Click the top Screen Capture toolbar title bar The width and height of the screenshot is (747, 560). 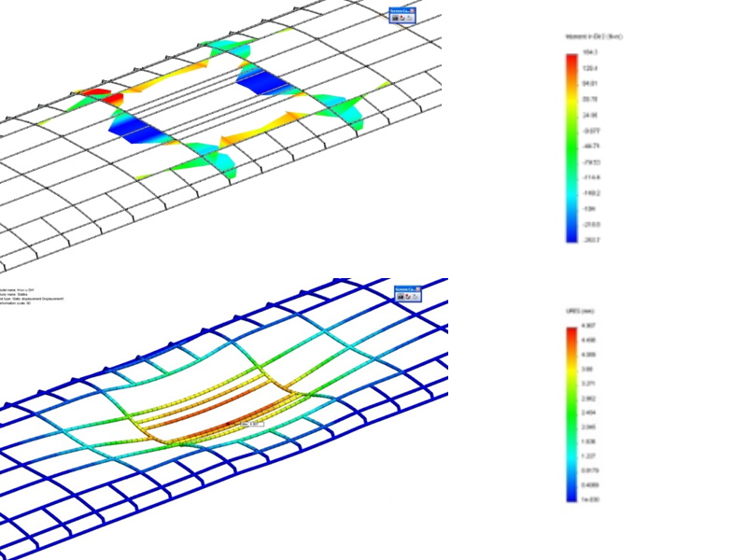click(399, 11)
